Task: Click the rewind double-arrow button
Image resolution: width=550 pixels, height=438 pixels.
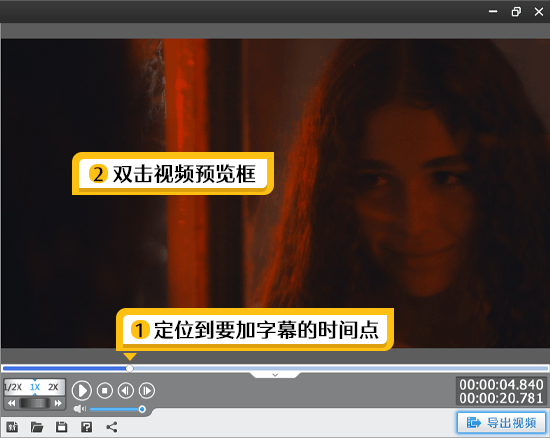Action: 11,403
